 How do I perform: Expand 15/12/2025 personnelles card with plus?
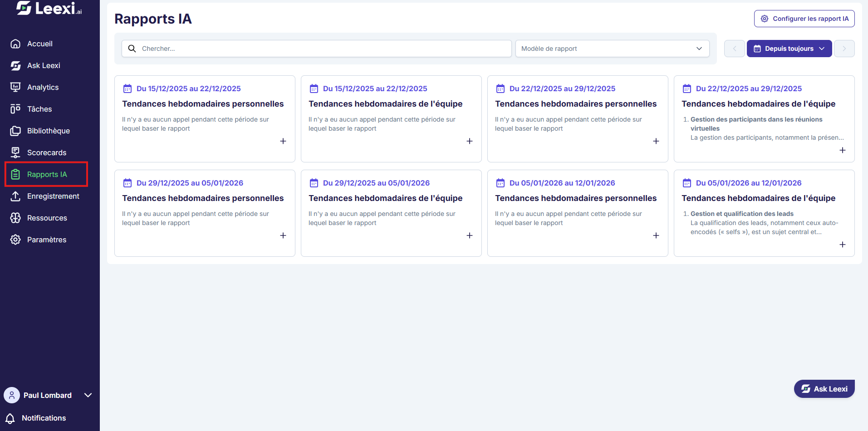pos(283,141)
